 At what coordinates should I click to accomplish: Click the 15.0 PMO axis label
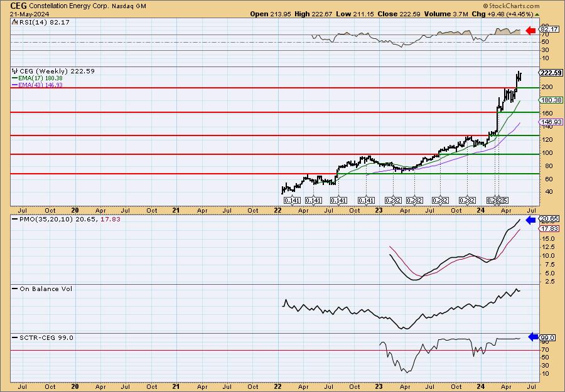(x=547, y=238)
